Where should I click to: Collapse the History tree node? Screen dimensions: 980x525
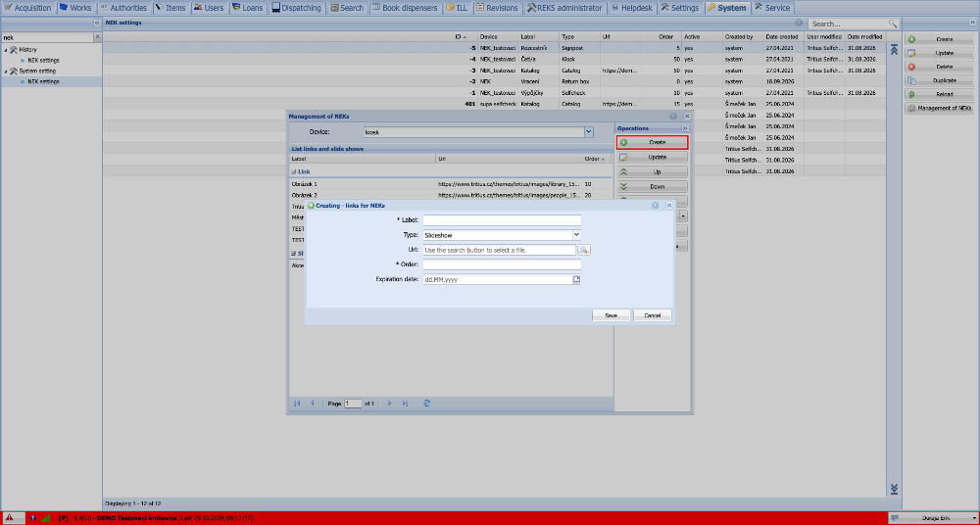6,50
